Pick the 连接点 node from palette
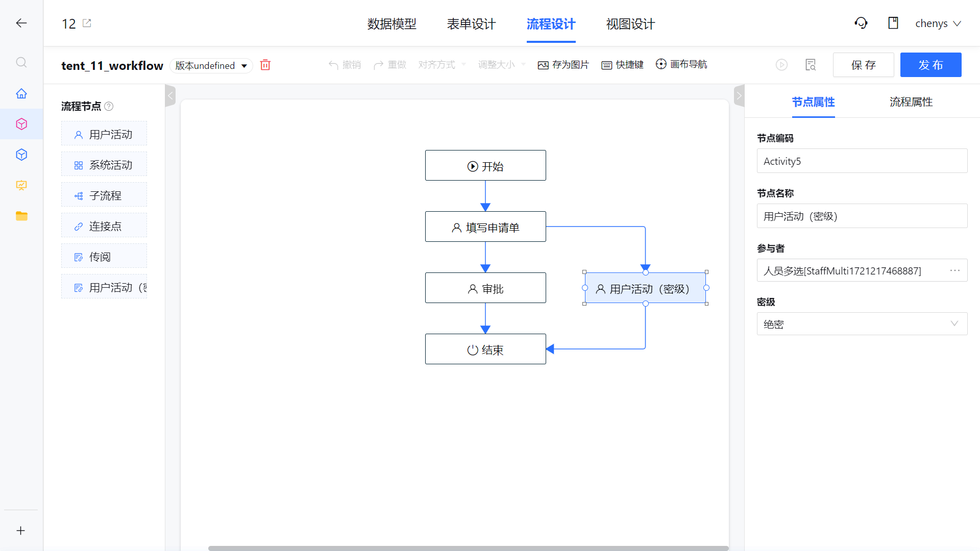This screenshot has height=551, width=980. pos(104,226)
